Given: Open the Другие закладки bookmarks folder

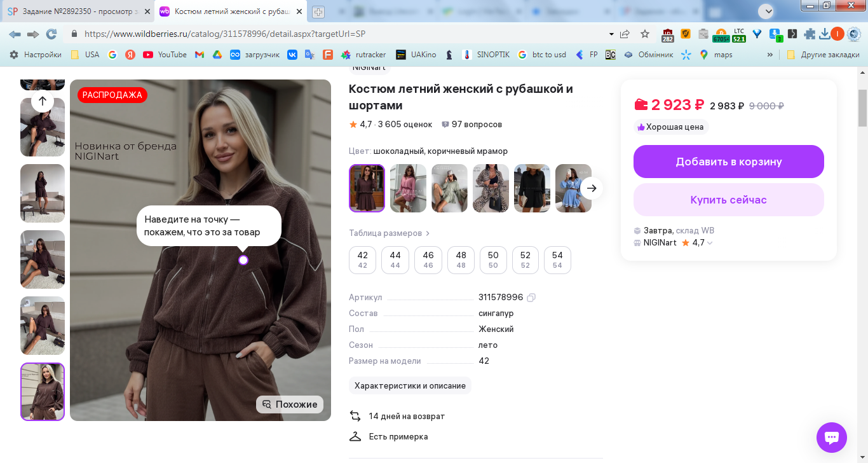Looking at the screenshot, I should pos(823,55).
